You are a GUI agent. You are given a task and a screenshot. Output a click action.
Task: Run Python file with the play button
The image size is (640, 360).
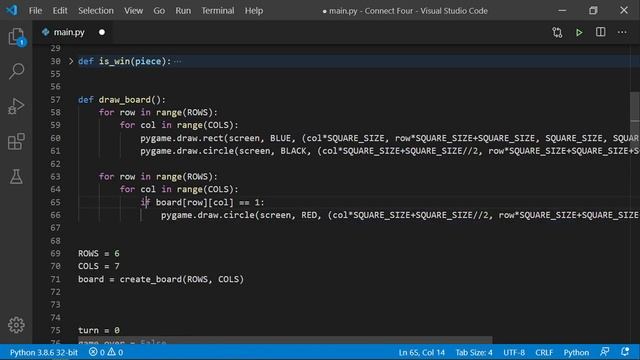pyautogui.click(x=579, y=32)
